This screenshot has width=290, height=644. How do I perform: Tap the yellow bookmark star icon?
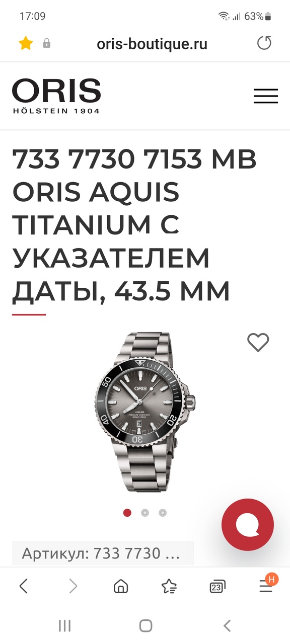(x=25, y=43)
